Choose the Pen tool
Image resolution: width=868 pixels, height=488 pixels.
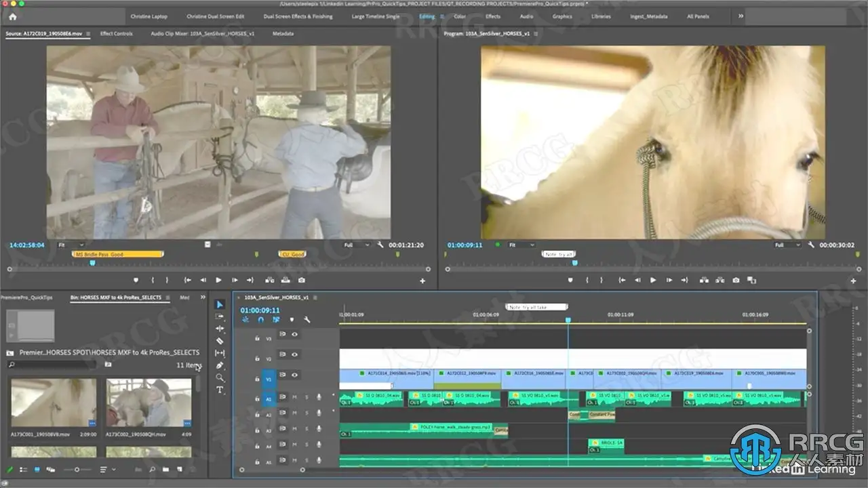[x=220, y=365]
